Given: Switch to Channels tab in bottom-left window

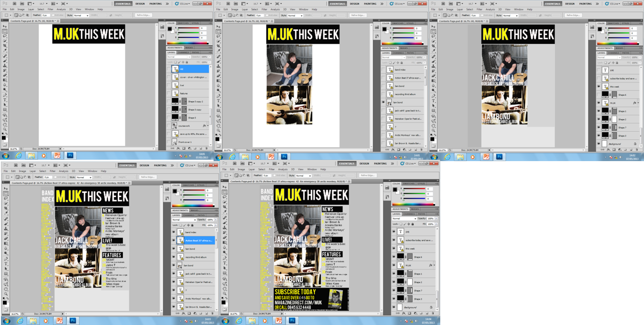Looking at the screenshot, I should (189, 215).
